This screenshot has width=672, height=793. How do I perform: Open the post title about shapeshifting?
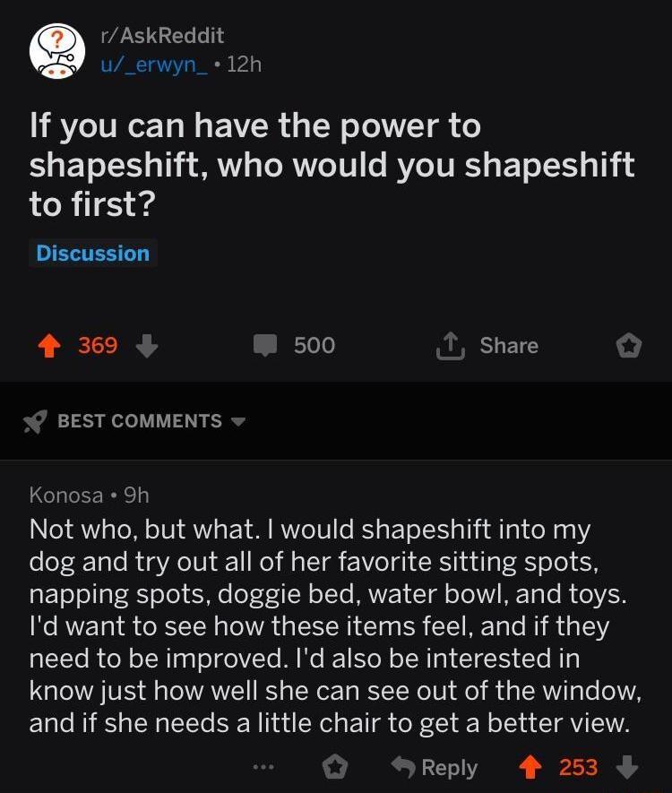pyautogui.click(x=332, y=166)
